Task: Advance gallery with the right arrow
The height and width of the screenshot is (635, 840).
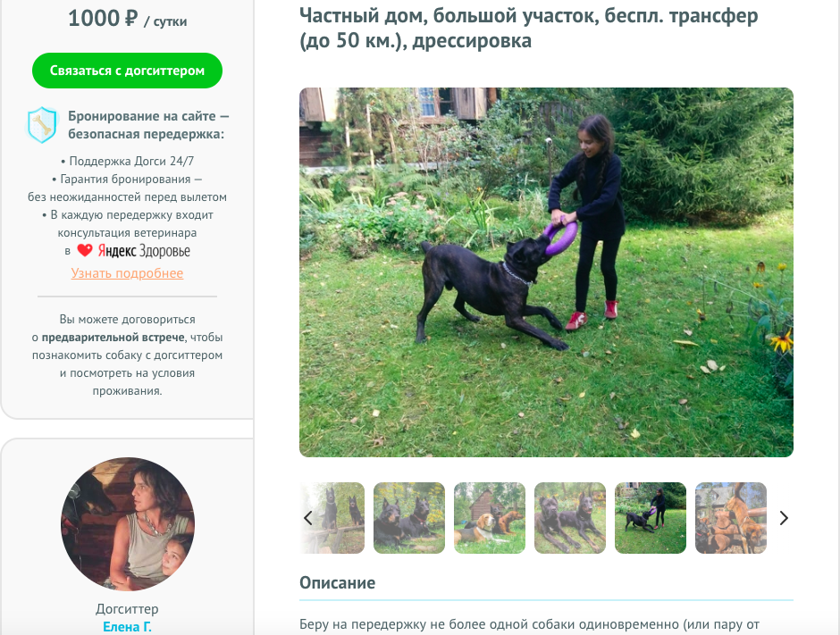Action: click(783, 518)
